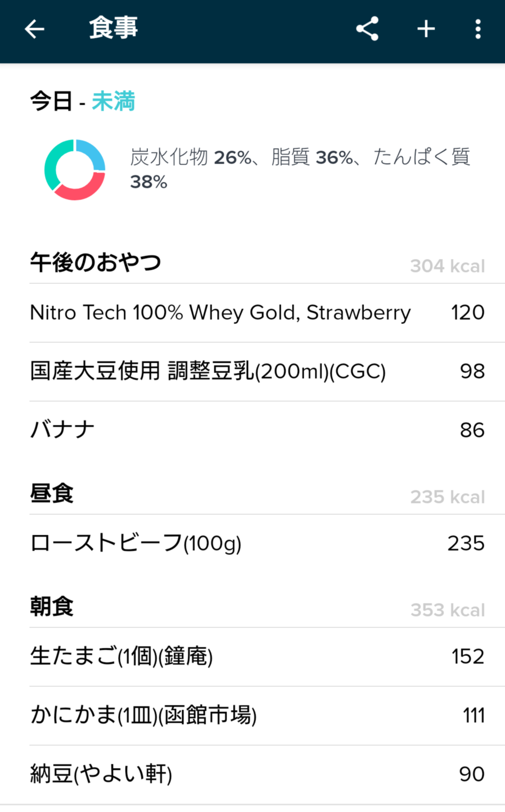The height and width of the screenshot is (812, 505).
Task: Open the three-dot overflow menu
Action: [478, 29]
